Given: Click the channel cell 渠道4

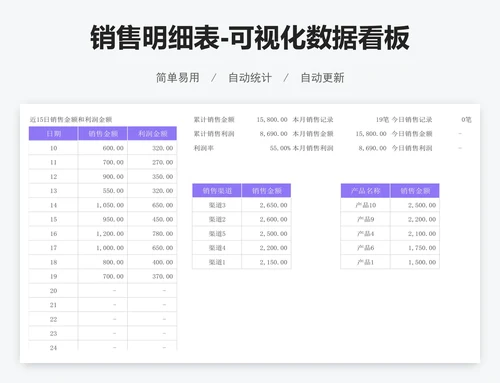Looking at the screenshot, I should (x=217, y=248).
